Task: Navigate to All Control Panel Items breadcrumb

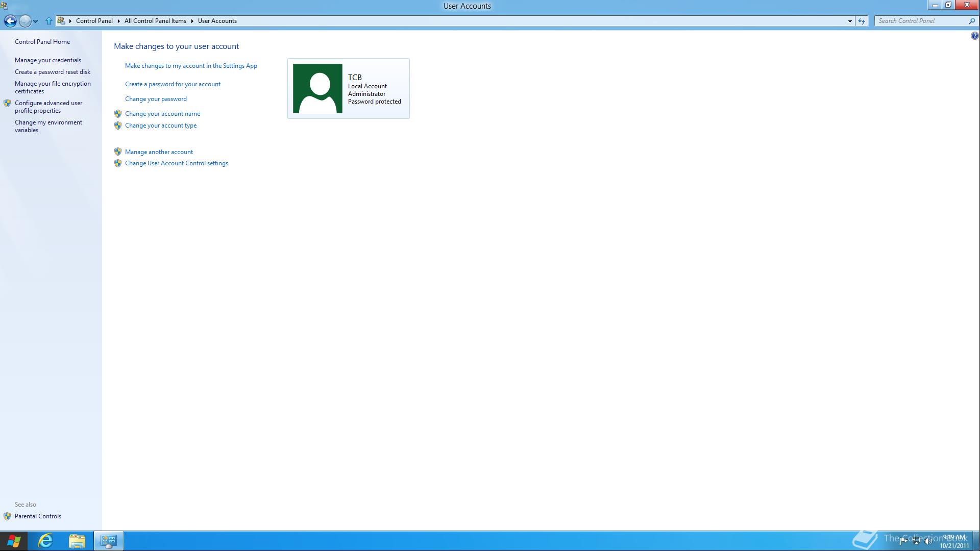Action: tap(155, 21)
